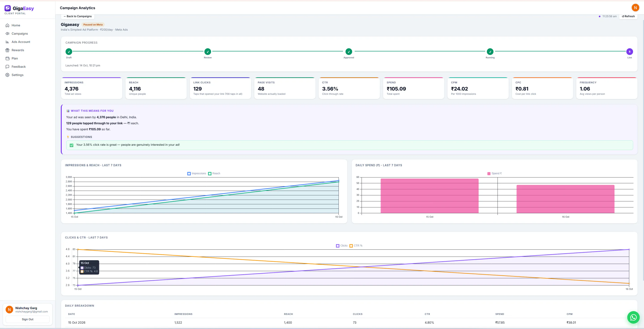Click the Review step checkmark circle
The width and height of the screenshot is (644, 329).
coord(208,52)
